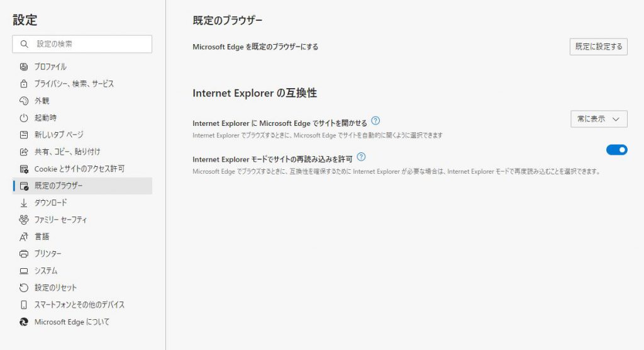The width and height of the screenshot is (644, 350).
Task: Open スマートフォンとその他のデバイス settings
Action: coord(82,305)
